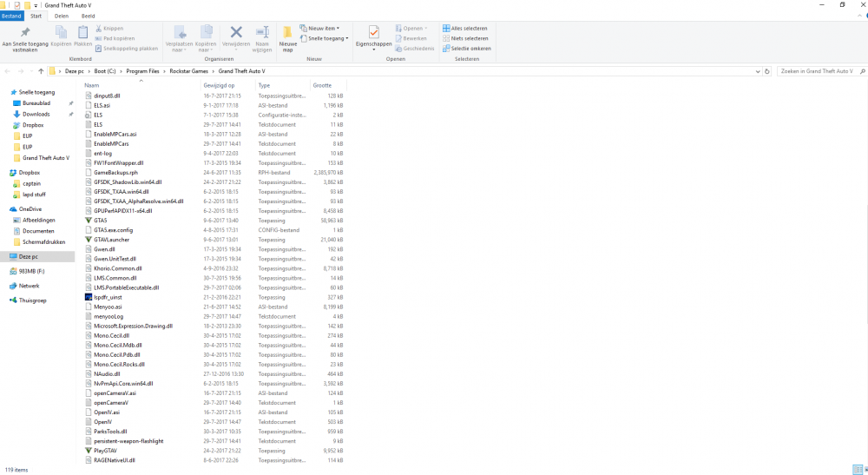This screenshot has width=868, height=475.
Task: Click Selectie omkeren
Action: tap(467, 48)
